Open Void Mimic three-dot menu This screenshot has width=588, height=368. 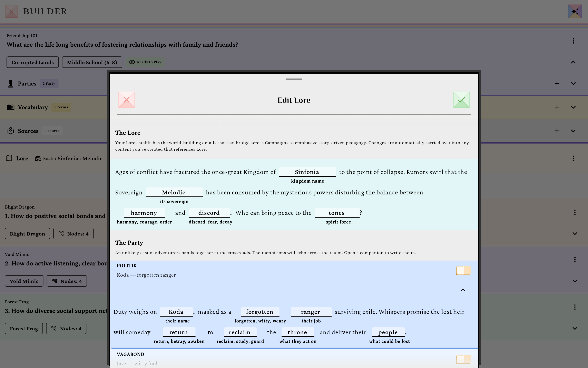575,260
